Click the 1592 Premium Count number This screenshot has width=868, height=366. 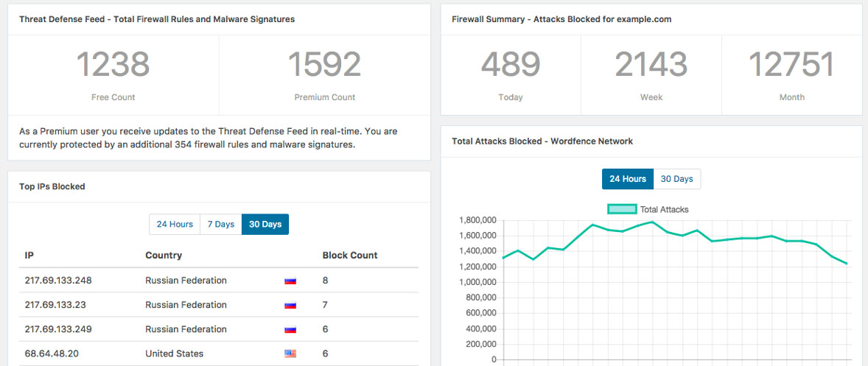(324, 65)
